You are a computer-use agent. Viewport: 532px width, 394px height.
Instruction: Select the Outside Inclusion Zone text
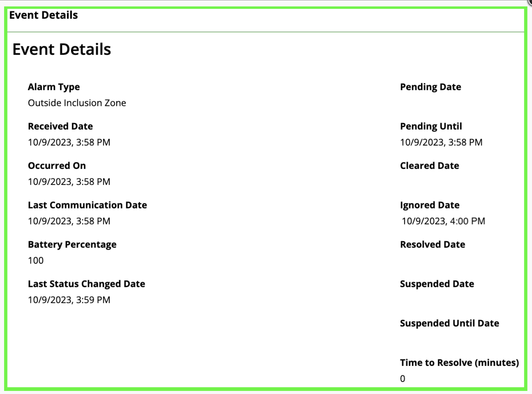coord(77,103)
